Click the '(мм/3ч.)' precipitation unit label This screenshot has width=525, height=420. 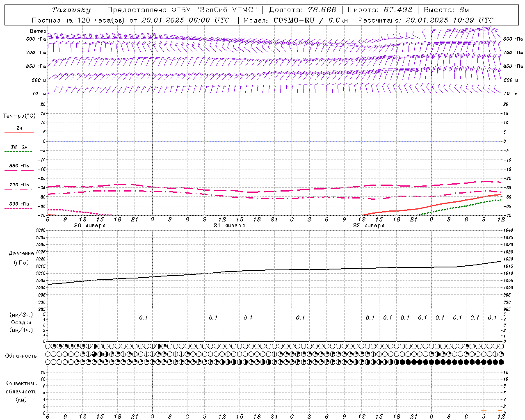click(x=21, y=315)
